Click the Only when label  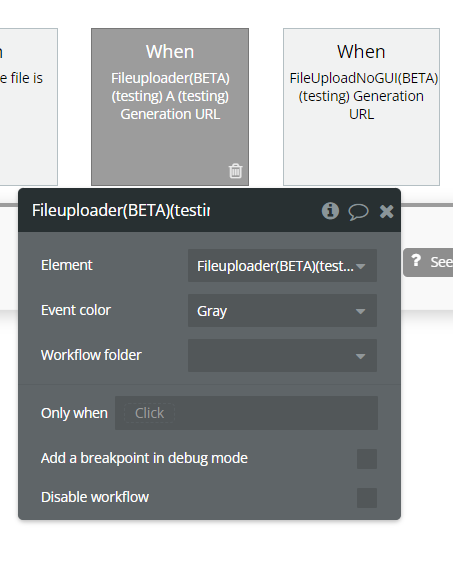(74, 413)
